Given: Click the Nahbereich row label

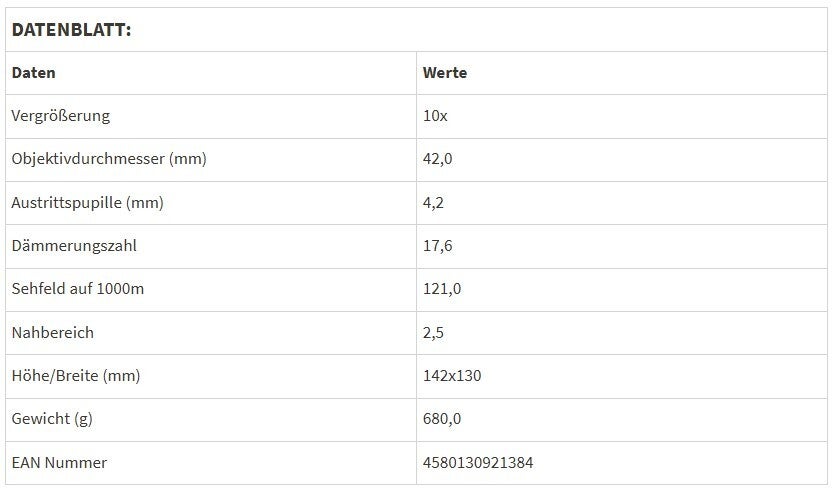Looking at the screenshot, I should 52,332.
